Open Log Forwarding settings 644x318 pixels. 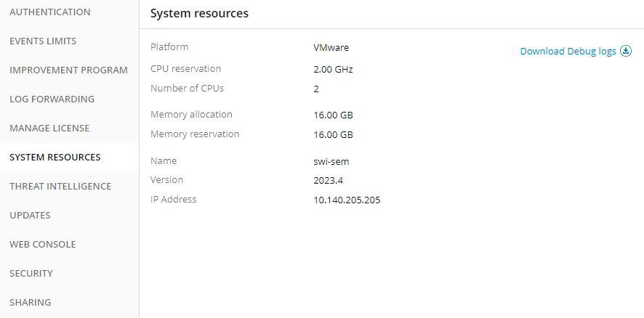point(52,99)
